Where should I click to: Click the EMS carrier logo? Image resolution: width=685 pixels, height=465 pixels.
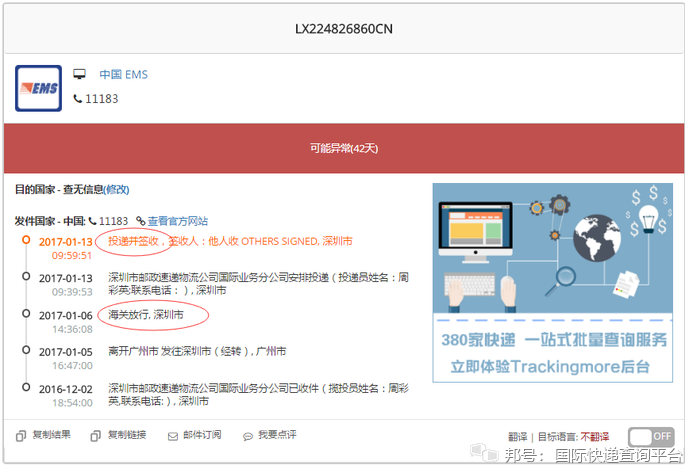click(38, 88)
